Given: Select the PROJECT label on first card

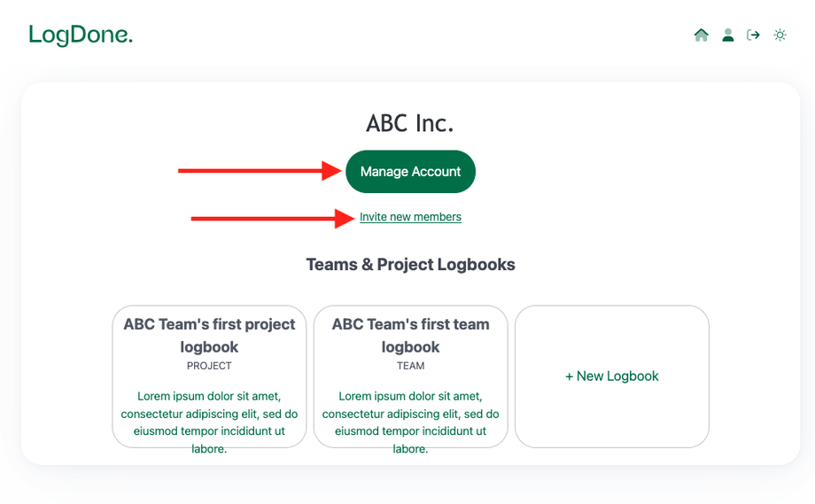Looking at the screenshot, I should coord(209,366).
